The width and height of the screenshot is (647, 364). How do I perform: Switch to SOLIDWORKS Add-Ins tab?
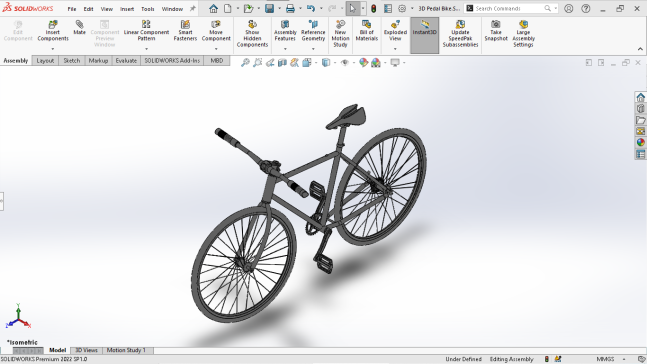click(172, 61)
